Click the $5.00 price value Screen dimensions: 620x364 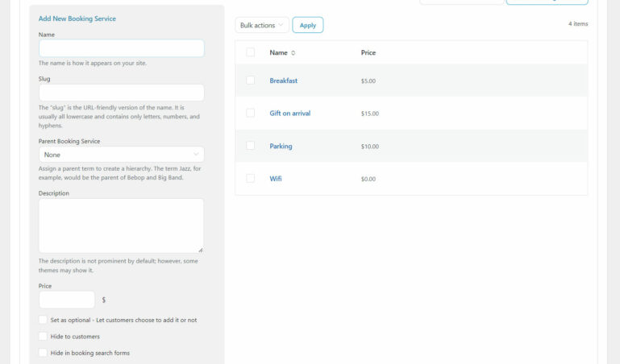[x=368, y=81]
